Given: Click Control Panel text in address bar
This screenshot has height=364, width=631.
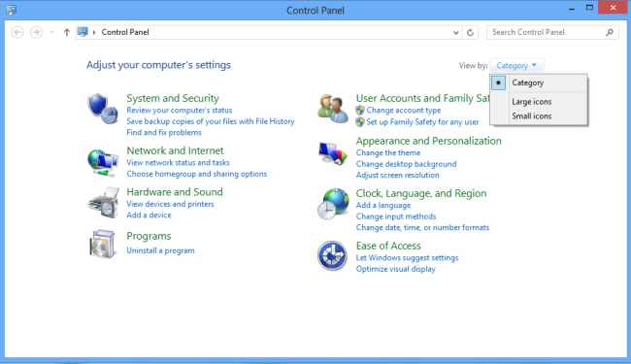Looking at the screenshot, I should [125, 32].
